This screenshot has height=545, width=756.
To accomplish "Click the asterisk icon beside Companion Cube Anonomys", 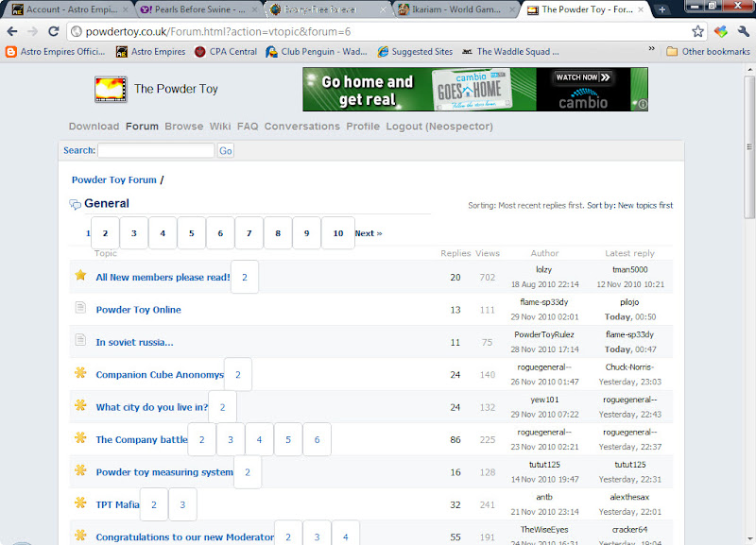I will pos(80,372).
